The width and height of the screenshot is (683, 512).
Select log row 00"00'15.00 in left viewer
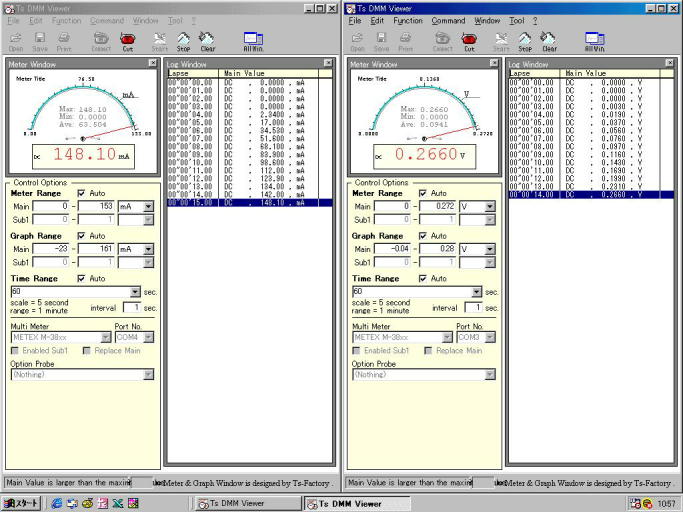pos(250,203)
